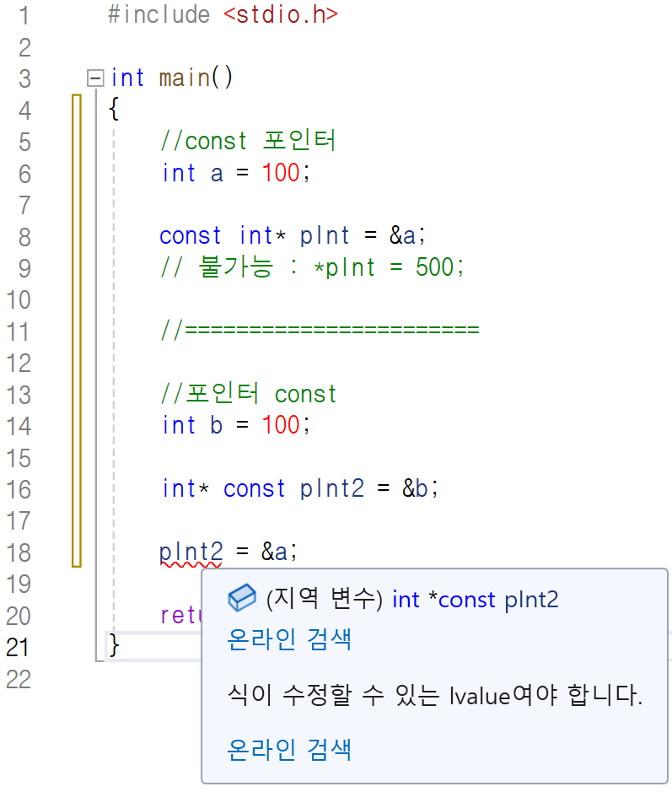Click the squiggly-underlined pInt2 on line 18
Image resolution: width=672 pixels, height=792 pixels.
point(191,552)
